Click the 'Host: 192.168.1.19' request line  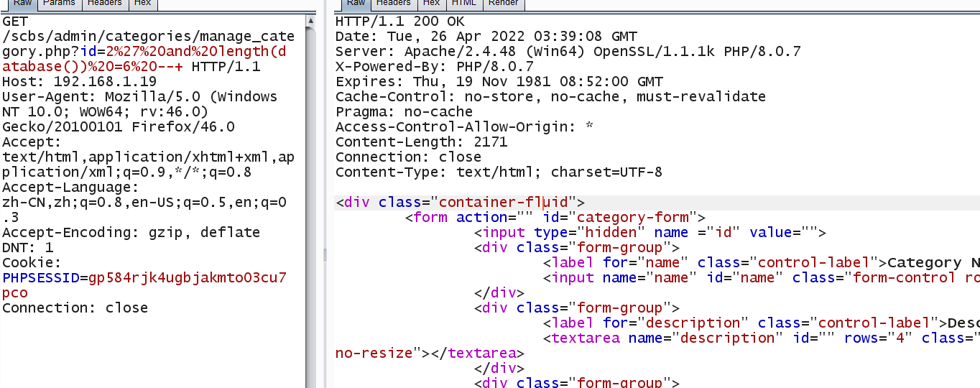79,81
